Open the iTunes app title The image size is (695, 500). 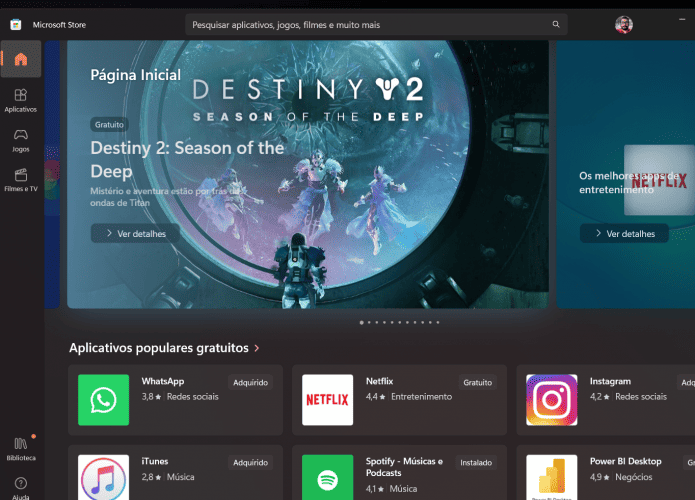click(x=155, y=461)
